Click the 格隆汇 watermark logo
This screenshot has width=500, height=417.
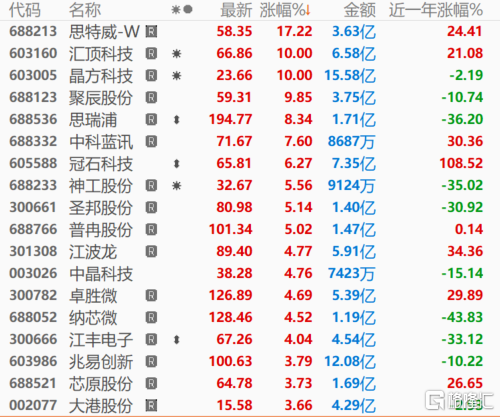(x=459, y=400)
